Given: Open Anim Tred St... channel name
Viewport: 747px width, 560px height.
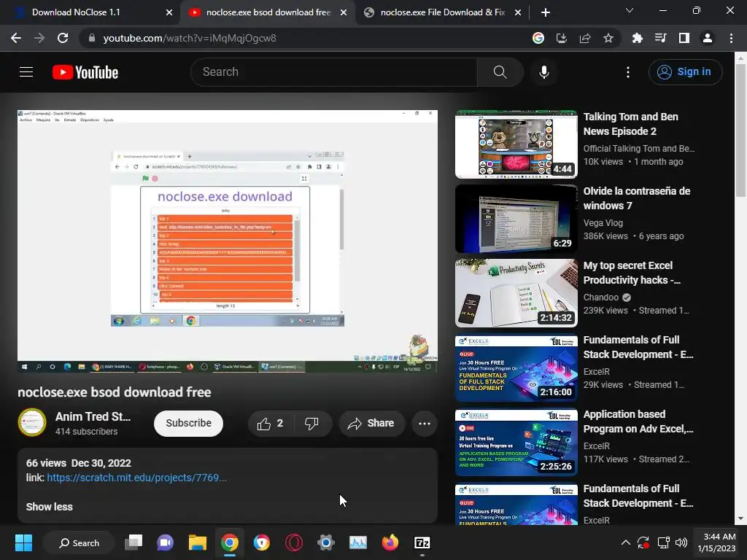Looking at the screenshot, I should tap(93, 416).
